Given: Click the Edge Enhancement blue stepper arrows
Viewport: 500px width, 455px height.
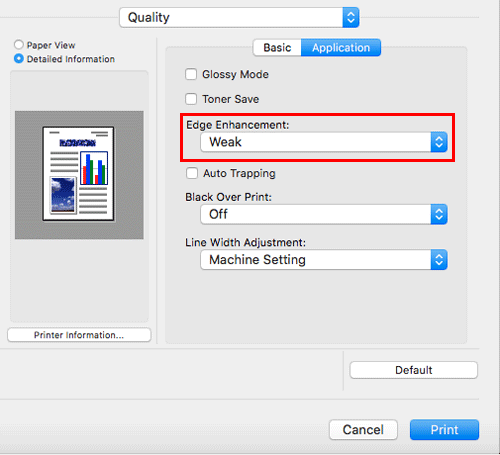Looking at the screenshot, I should click(439, 142).
